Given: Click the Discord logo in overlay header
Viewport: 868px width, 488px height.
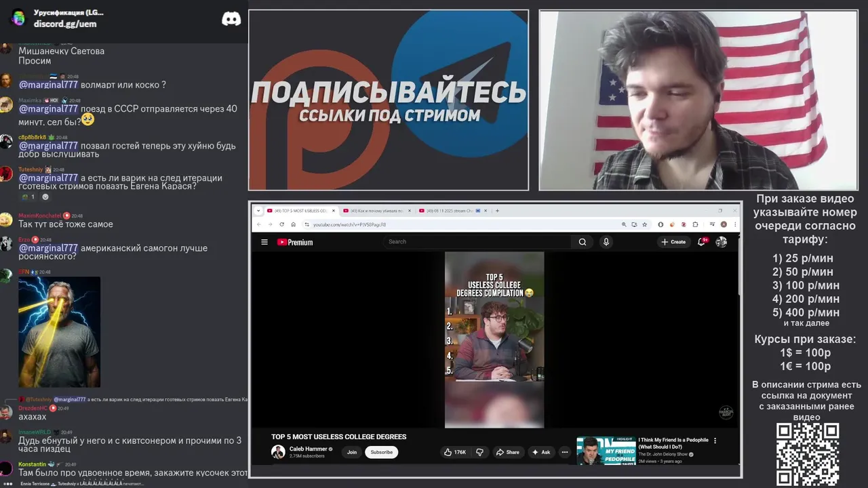Looking at the screenshot, I should pos(231,19).
